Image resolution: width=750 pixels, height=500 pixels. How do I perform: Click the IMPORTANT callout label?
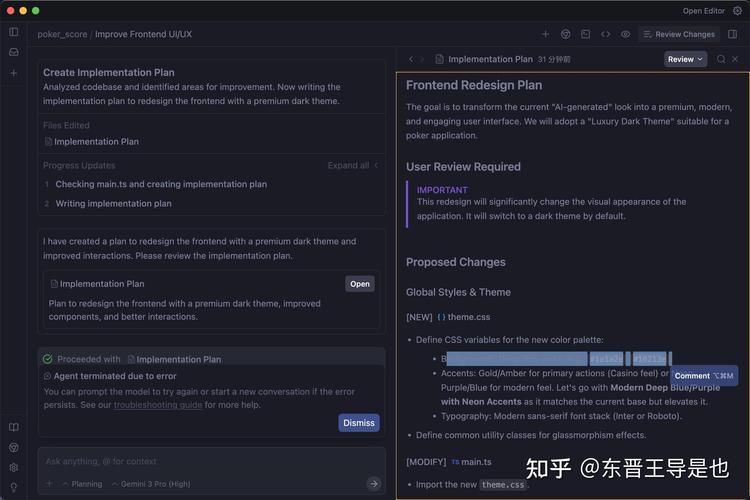point(442,190)
